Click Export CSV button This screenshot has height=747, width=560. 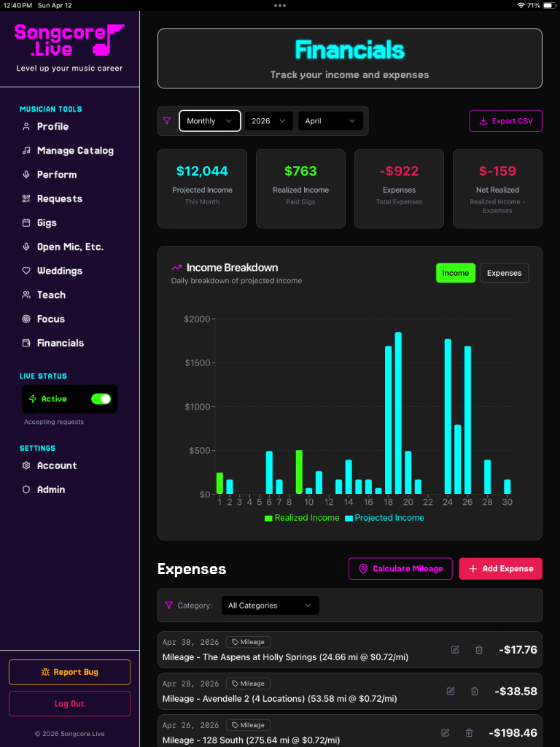(x=506, y=121)
